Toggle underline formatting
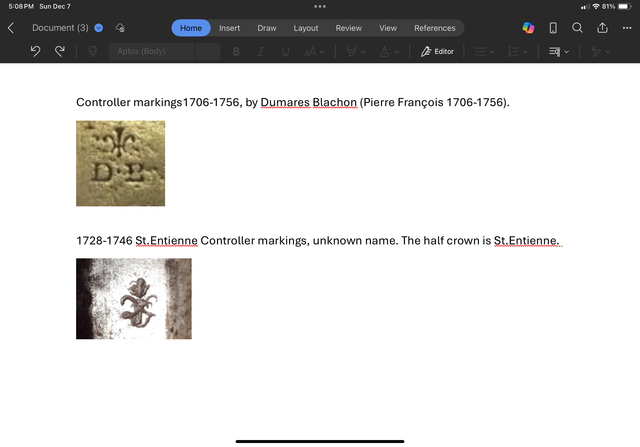 [x=285, y=51]
